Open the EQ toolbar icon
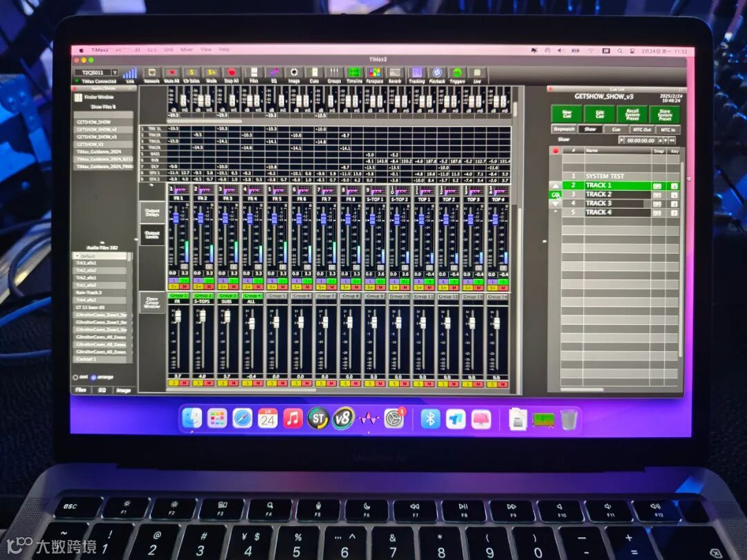The image size is (747, 560). click(x=274, y=73)
